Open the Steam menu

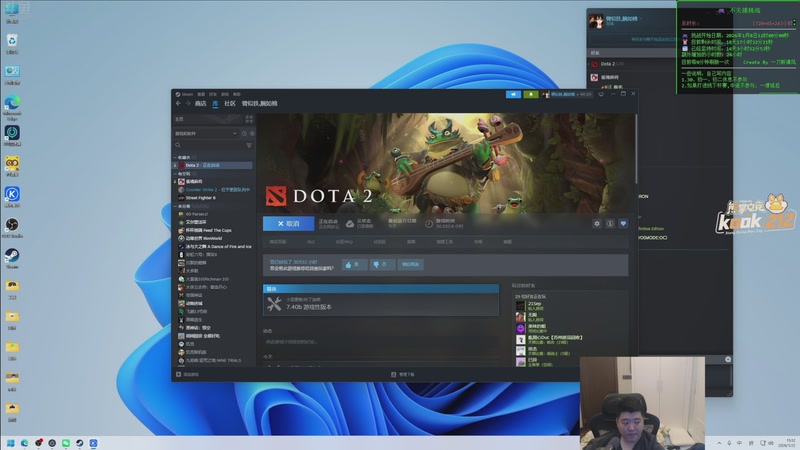pyautogui.click(x=187, y=94)
